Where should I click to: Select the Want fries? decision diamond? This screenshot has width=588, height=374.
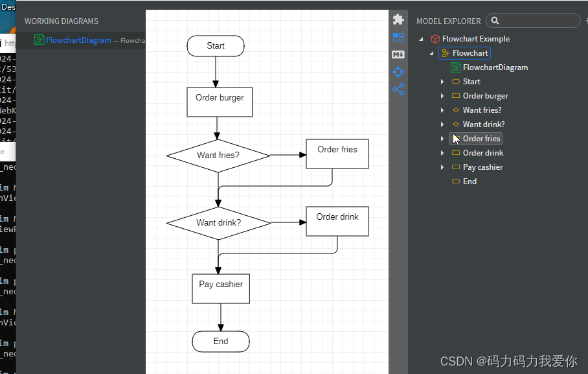click(x=218, y=156)
